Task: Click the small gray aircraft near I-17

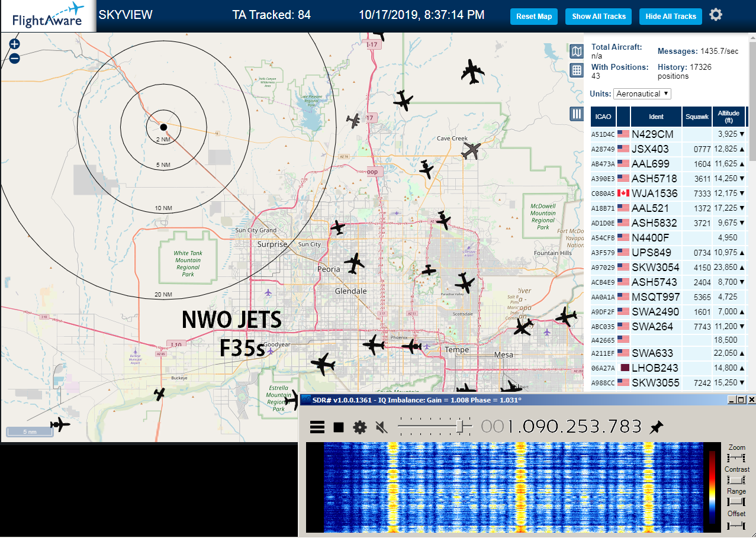Action: click(354, 121)
